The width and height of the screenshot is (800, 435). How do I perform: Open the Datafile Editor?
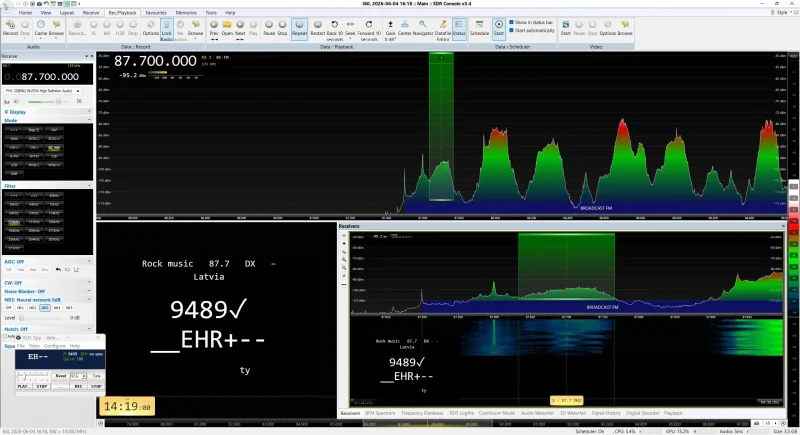tap(443, 30)
